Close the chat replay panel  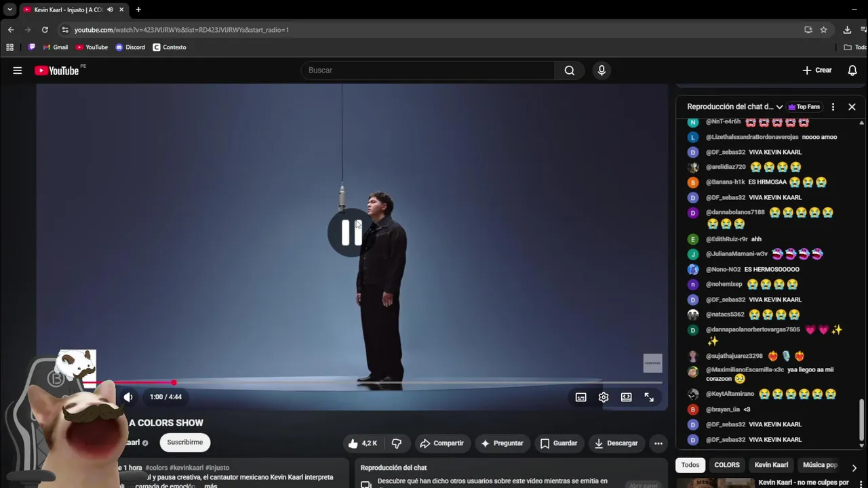pyautogui.click(x=852, y=107)
